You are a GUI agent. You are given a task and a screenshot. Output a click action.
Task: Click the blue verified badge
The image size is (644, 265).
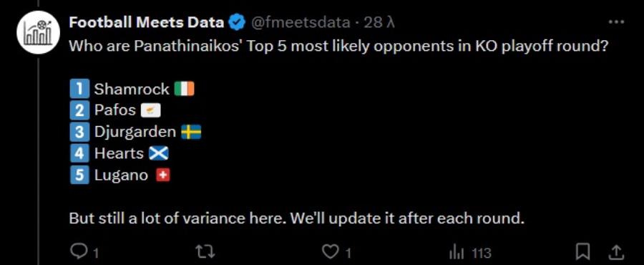237,22
